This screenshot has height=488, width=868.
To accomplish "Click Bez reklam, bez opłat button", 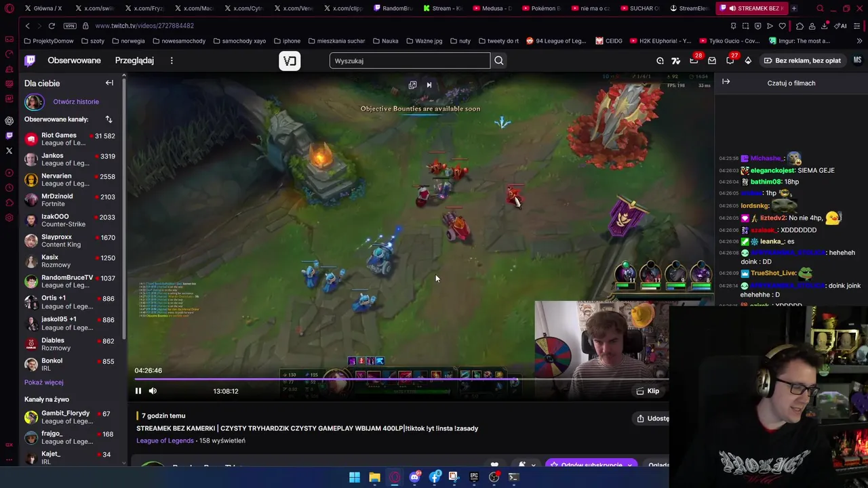I will (802, 60).
